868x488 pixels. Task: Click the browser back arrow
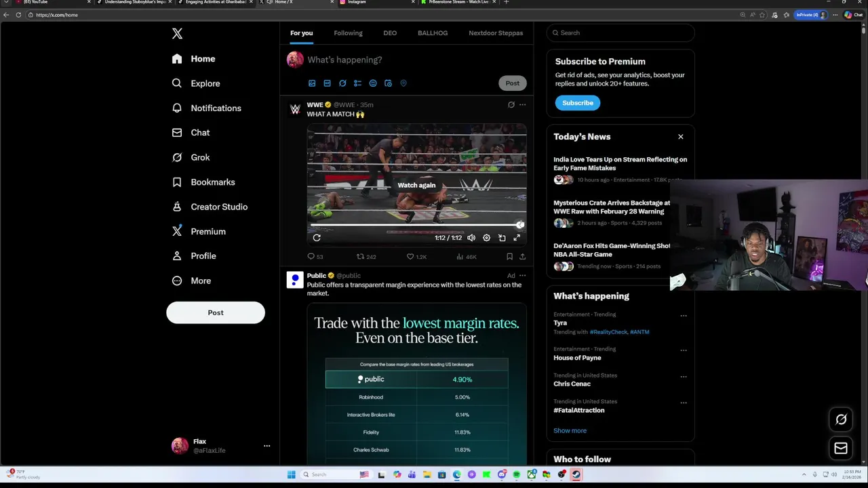[x=6, y=15]
